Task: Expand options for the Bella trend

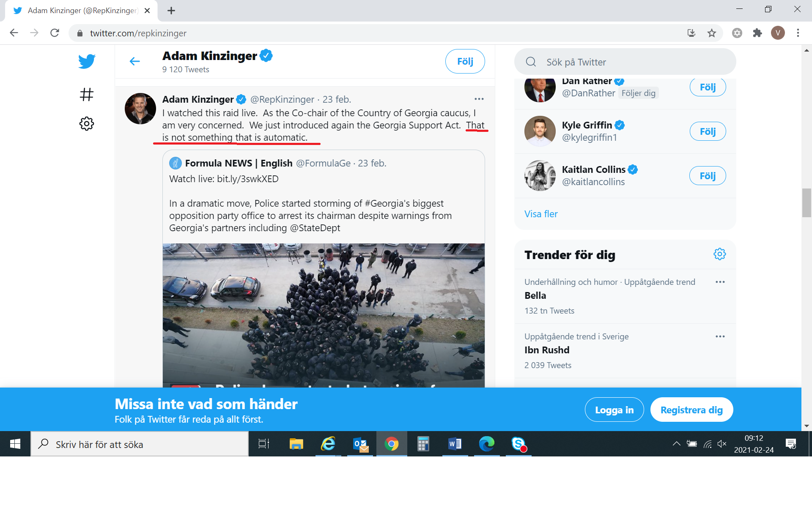Action: click(x=720, y=282)
